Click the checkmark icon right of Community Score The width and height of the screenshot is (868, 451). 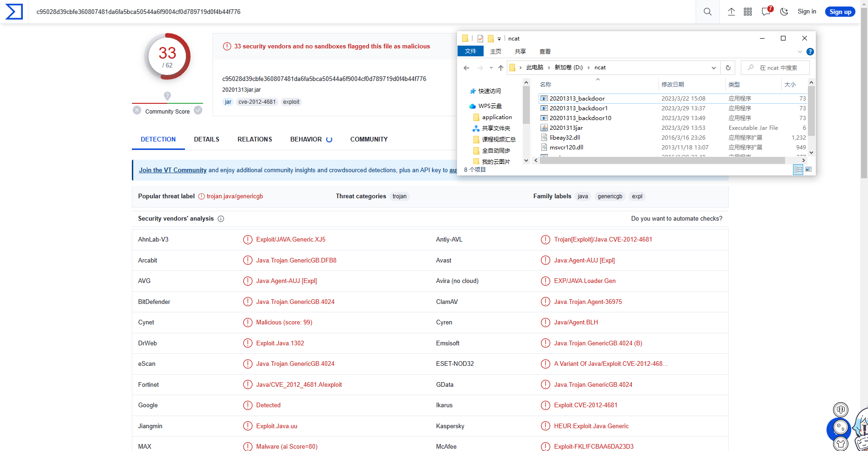(198, 110)
